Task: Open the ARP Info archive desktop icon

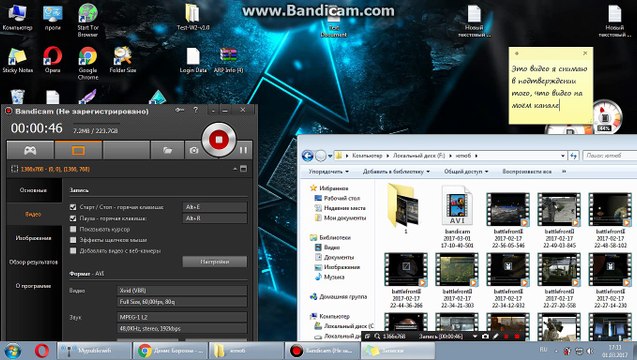Action: point(228,60)
